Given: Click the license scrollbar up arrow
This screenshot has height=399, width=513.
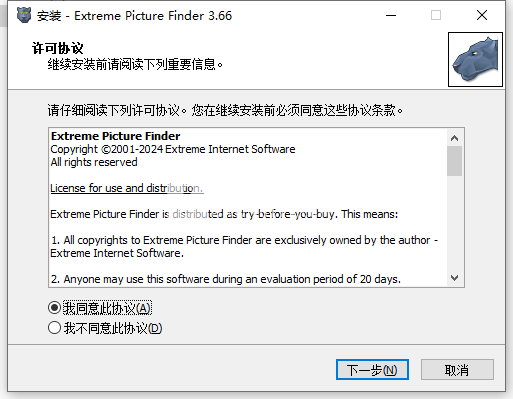Looking at the screenshot, I should (x=454, y=138).
